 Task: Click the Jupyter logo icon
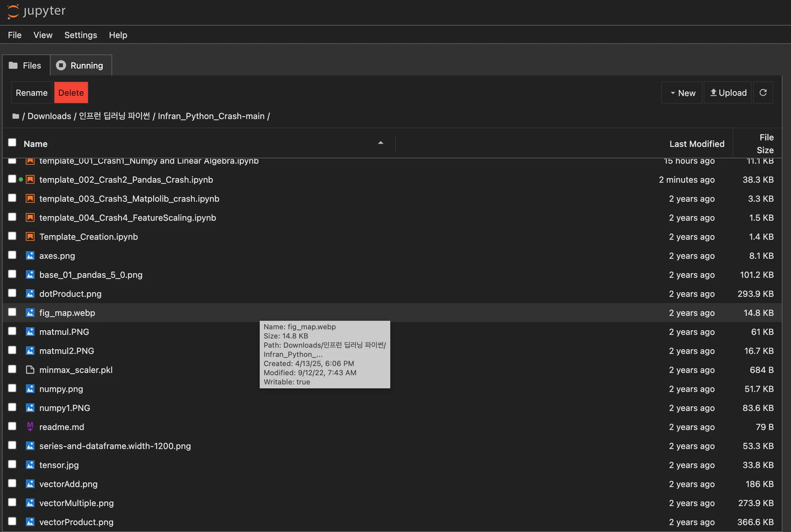[13, 11]
